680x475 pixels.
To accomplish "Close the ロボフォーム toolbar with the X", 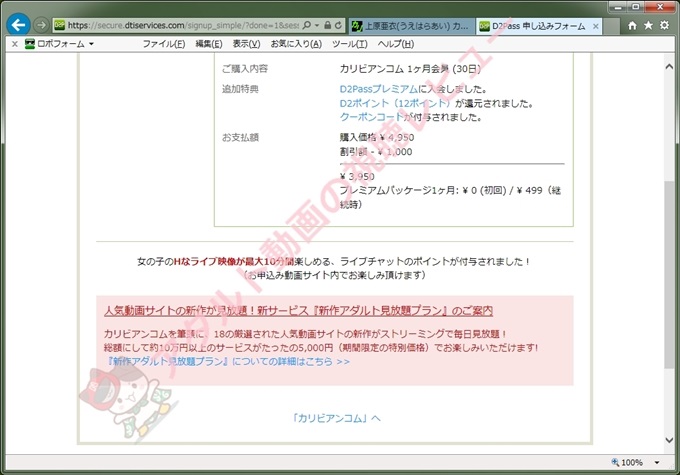I will (x=14, y=44).
